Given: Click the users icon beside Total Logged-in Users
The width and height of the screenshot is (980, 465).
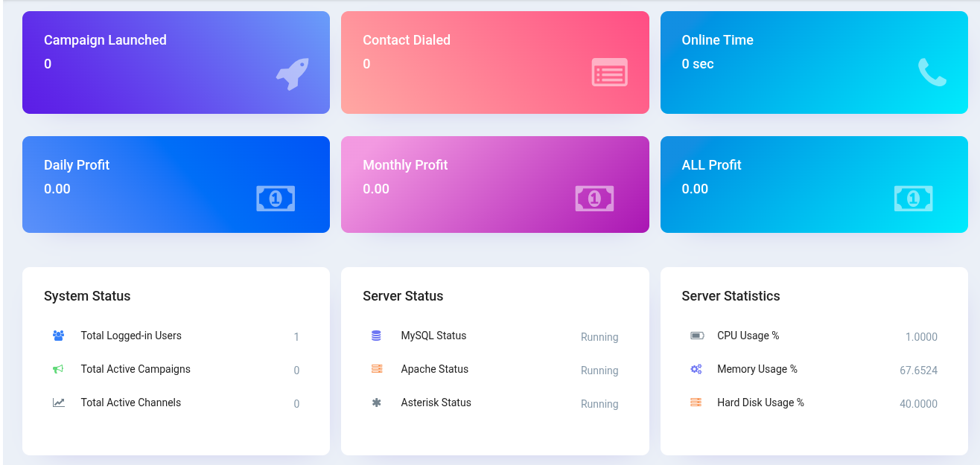Looking at the screenshot, I should (x=59, y=336).
